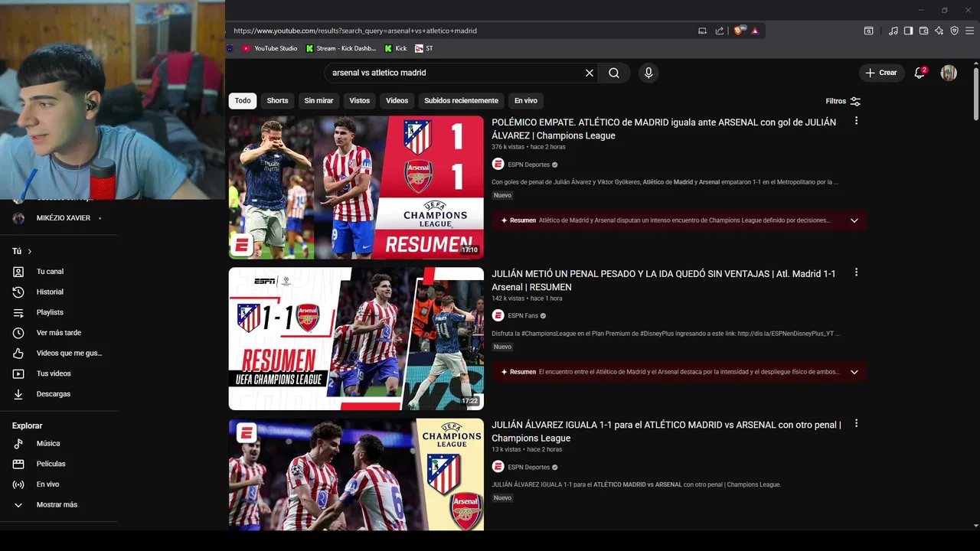The image size is (980, 551).
Task: Open the POLÉMICO EMPATE video thumbnail
Action: (356, 187)
